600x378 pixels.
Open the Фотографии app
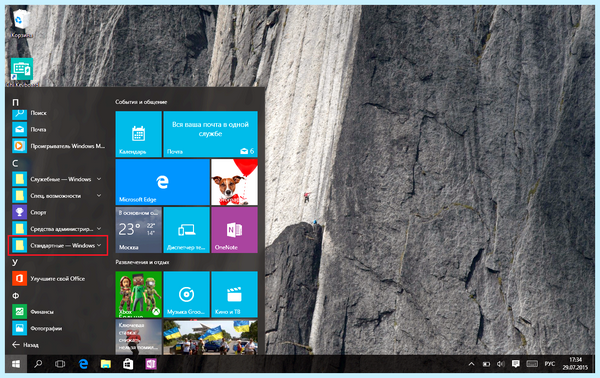[57, 328]
